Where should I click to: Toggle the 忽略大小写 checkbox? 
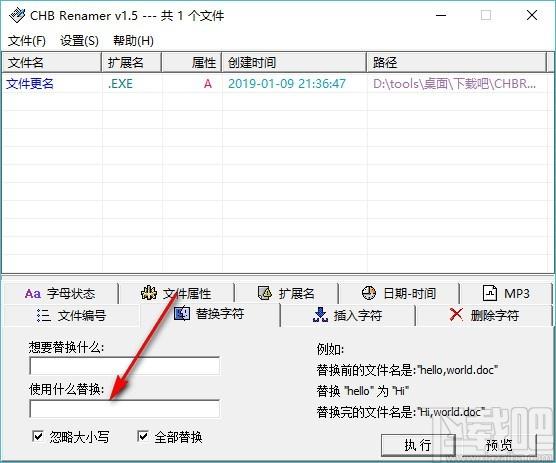coord(38,436)
